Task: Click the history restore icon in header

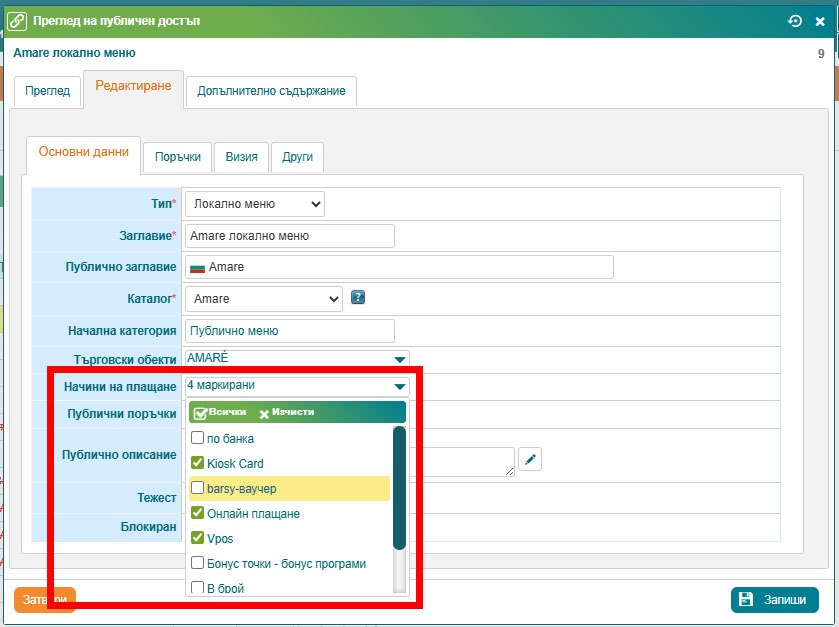Action: pyautogui.click(x=795, y=21)
